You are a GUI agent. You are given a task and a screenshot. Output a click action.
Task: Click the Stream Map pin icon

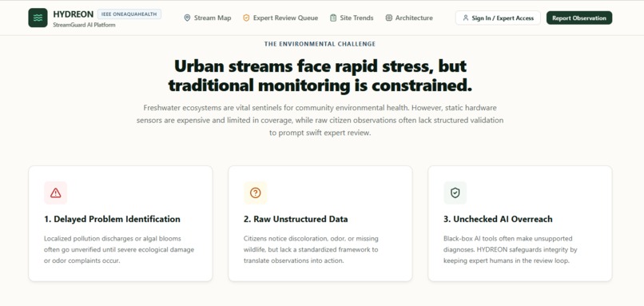click(x=187, y=18)
